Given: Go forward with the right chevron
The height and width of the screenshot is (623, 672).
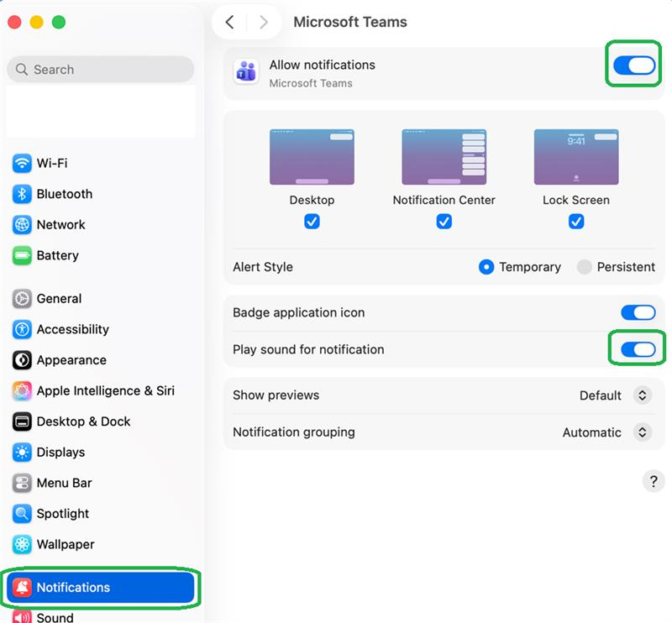Looking at the screenshot, I should pos(264,22).
